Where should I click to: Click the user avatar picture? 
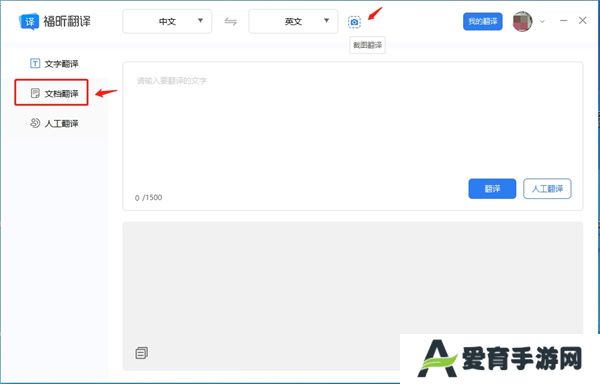click(x=522, y=21)
